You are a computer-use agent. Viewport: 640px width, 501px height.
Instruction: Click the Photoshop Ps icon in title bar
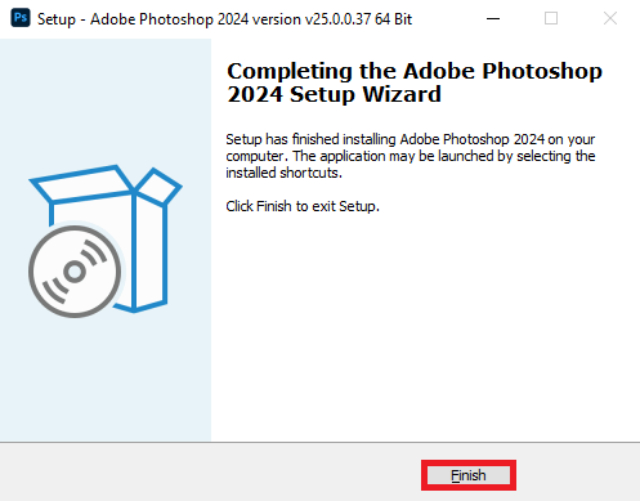pyautogui.click(x=20, y=18)
